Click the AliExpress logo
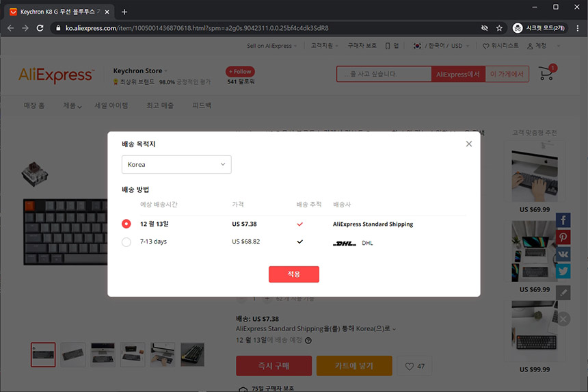This screenshot has height=392, width=588. pos(56,75)
